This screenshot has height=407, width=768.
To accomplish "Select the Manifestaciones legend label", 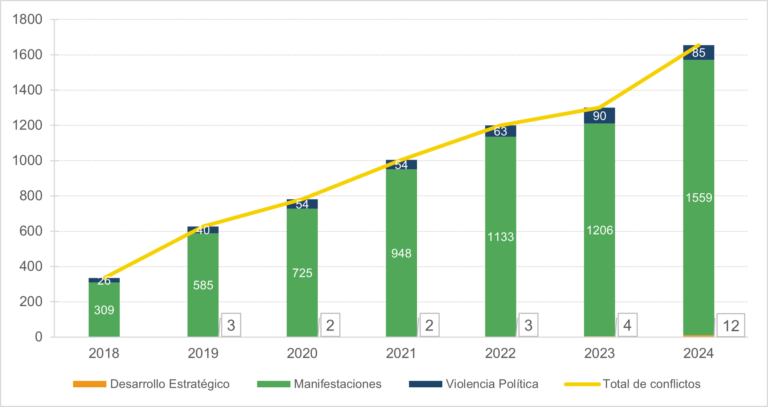I will pyautogui.click(x=332, y=383).
